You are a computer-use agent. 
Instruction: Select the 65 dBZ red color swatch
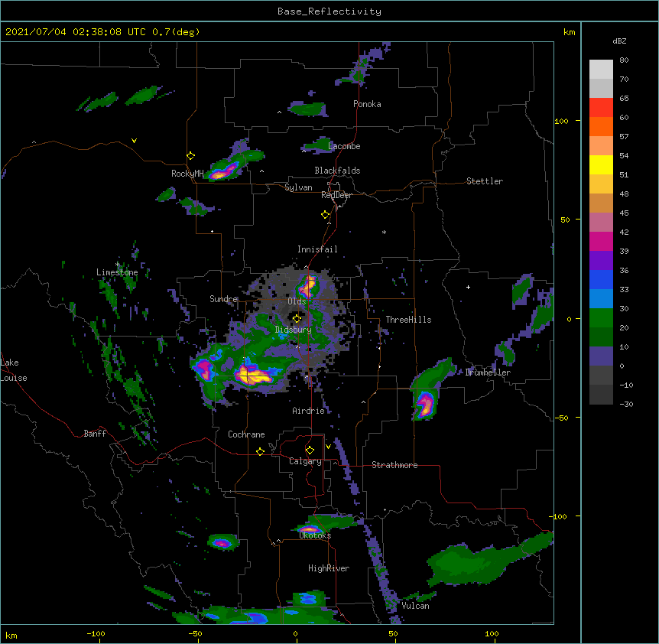(x=601, y=107)
